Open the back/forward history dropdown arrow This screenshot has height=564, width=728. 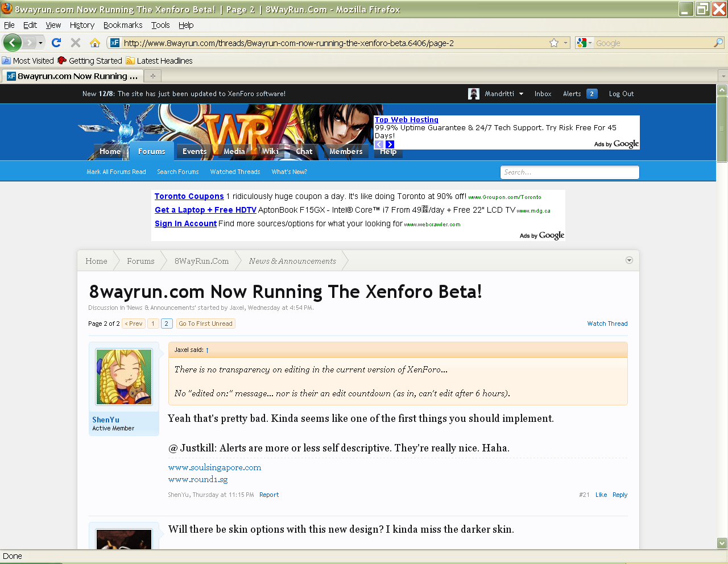coord(40,43)
